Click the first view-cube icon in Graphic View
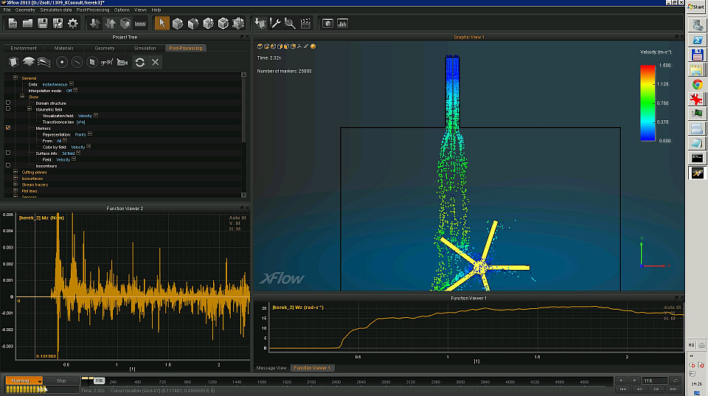Viewport: 708px width, 396px height. click(260, 46)
